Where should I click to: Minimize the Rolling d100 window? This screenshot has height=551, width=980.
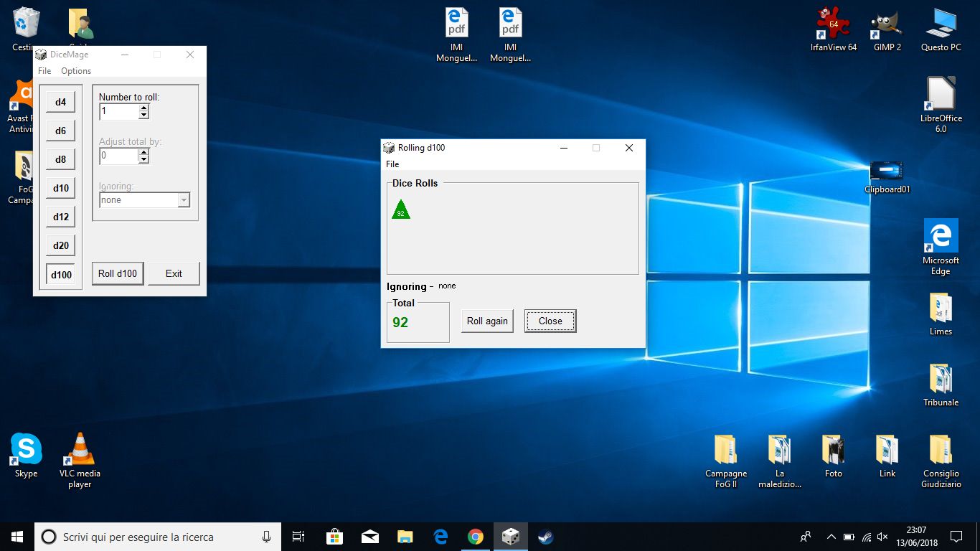[564, 148]
